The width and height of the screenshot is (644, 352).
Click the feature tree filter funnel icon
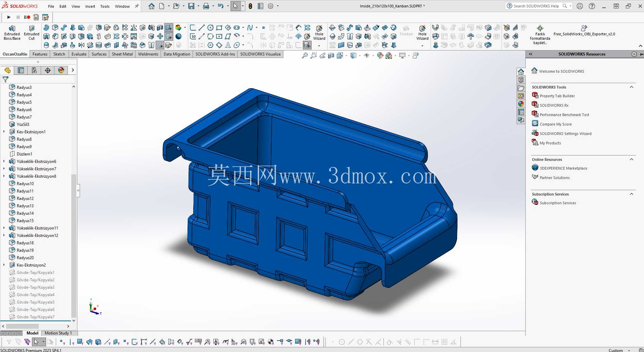(6, 79)
